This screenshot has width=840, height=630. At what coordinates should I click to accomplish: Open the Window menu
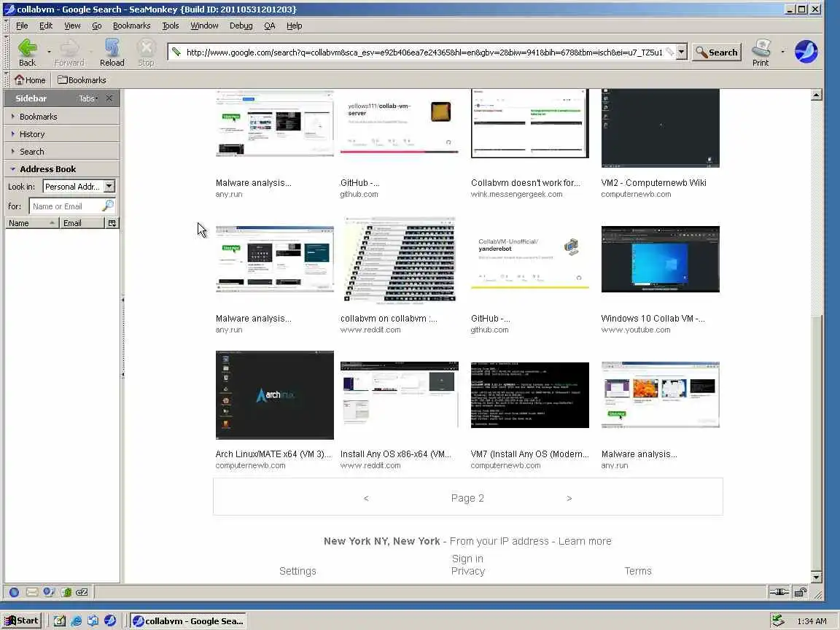tap(204, 26)
